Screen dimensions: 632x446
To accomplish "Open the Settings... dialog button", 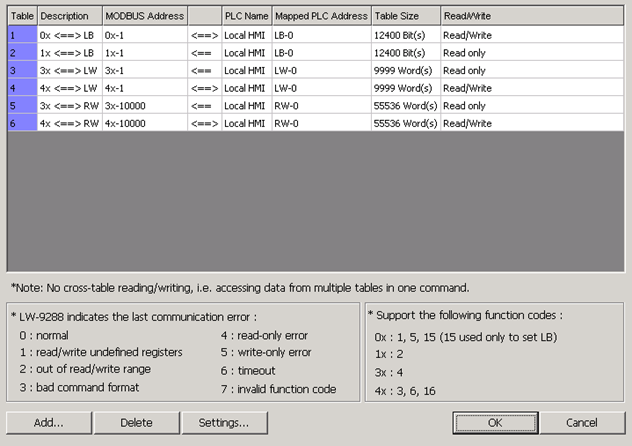I will (225, 423).
